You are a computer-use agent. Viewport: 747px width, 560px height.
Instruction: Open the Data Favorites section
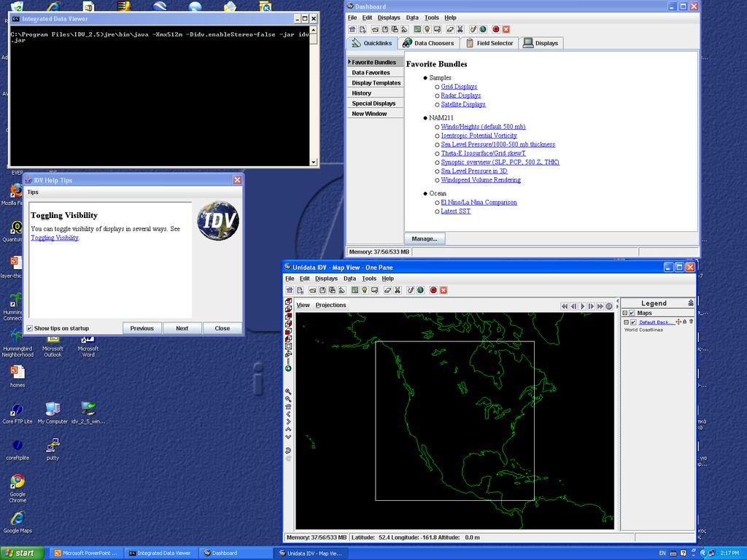(376, 72)
